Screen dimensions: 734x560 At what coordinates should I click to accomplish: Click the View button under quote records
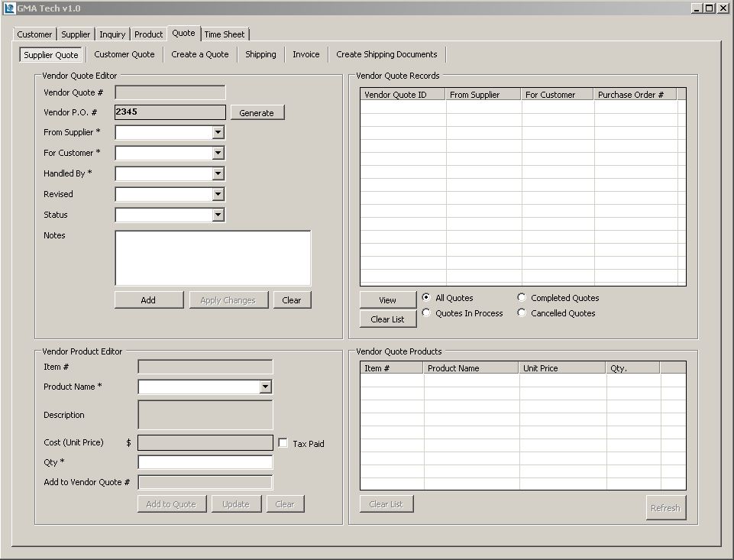(x=388, y=300)
